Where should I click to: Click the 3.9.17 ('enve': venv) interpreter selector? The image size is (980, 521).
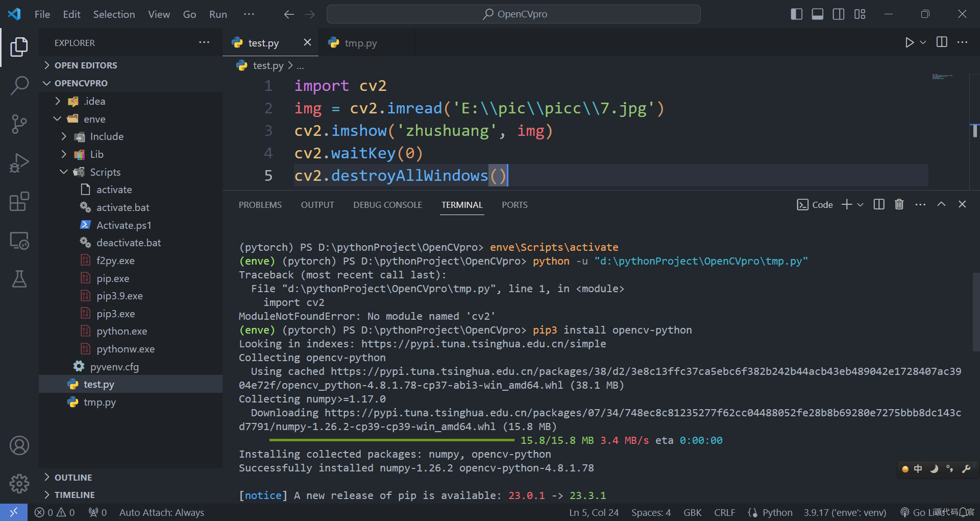[845, 512]
